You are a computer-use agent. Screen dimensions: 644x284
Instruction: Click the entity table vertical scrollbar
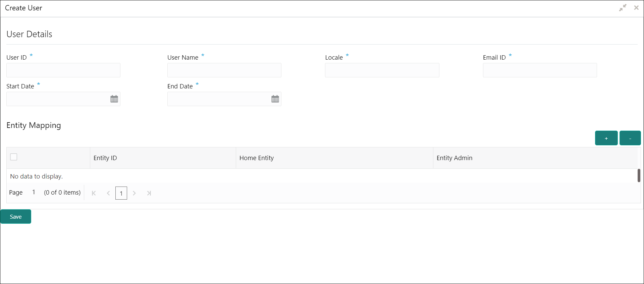click(639, 175)
